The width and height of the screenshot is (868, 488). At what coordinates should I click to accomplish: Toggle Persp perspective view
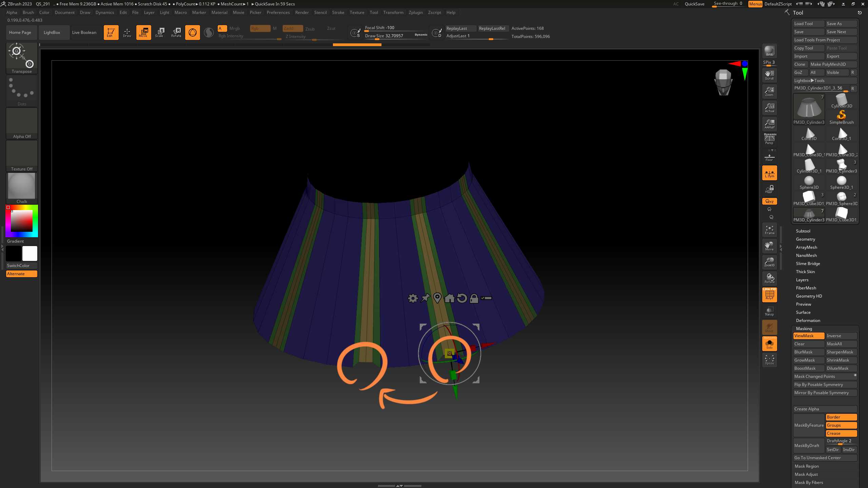[769, 140]
